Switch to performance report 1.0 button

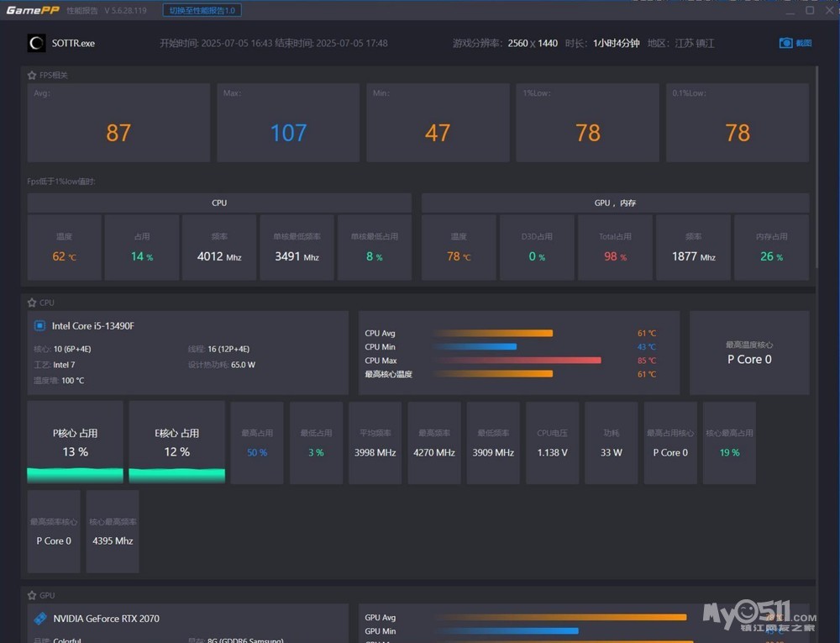[202, 11]
